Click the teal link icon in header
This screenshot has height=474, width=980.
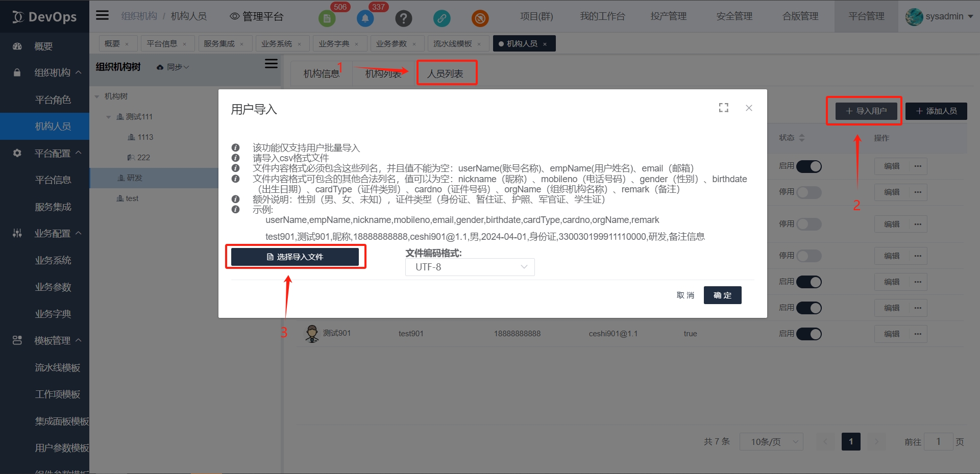click(442, 18)
